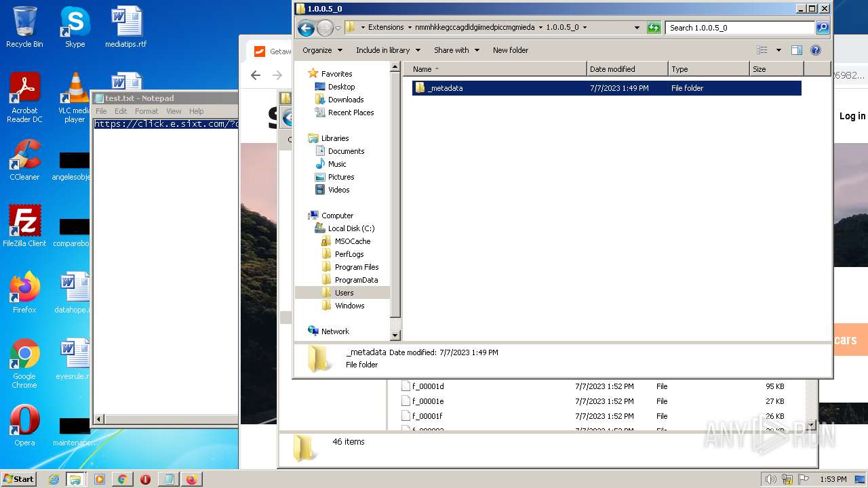
Task: Expand views options dropdown arrow
Action: 778,50
